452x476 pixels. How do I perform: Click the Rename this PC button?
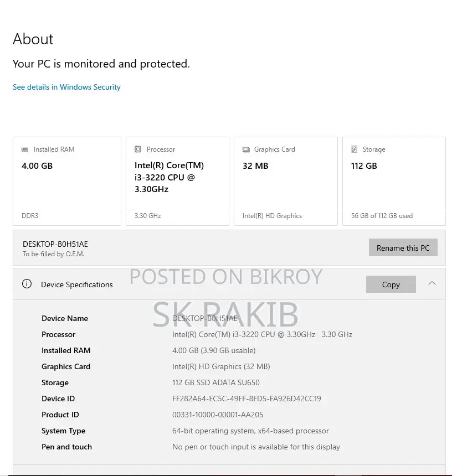pos(403,248)
